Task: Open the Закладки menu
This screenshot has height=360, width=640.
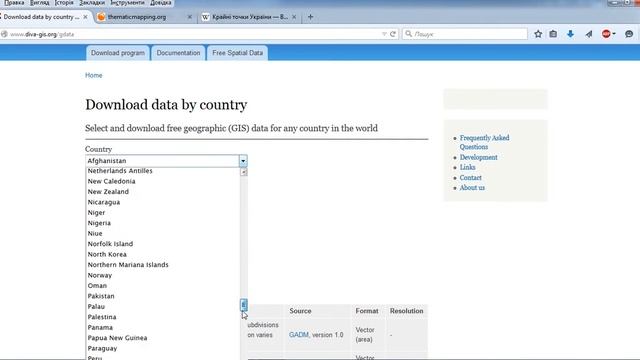Action: pos(92,3)
